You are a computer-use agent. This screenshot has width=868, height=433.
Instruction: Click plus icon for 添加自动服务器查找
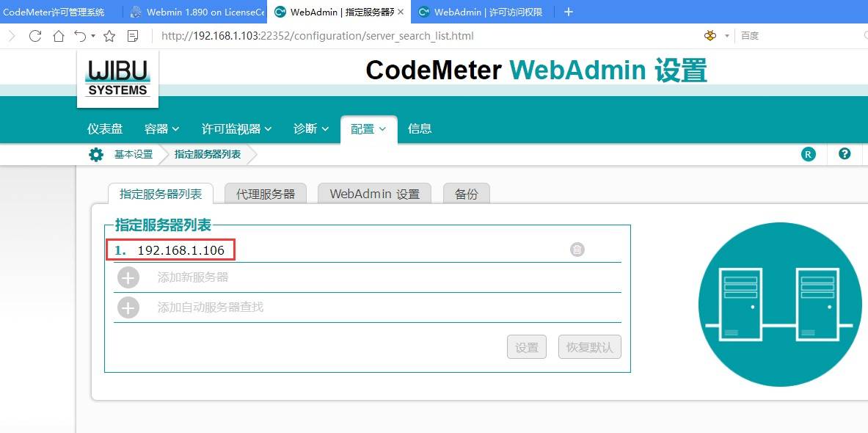[x=128, y=308]
